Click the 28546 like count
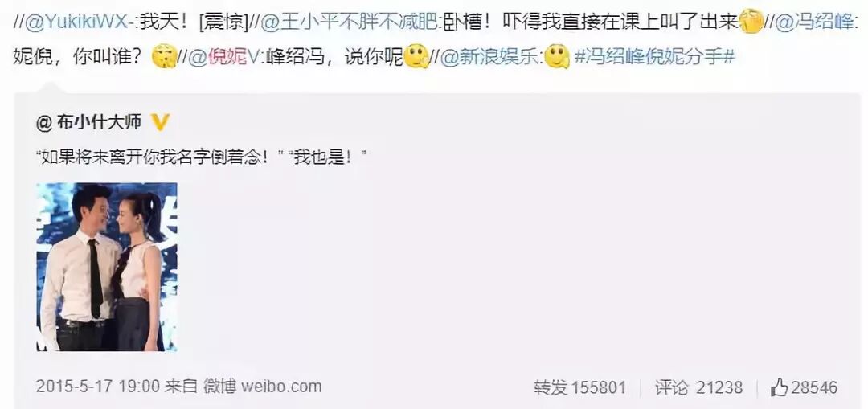Viewport: 868px width, 409px height. [813, 387]
